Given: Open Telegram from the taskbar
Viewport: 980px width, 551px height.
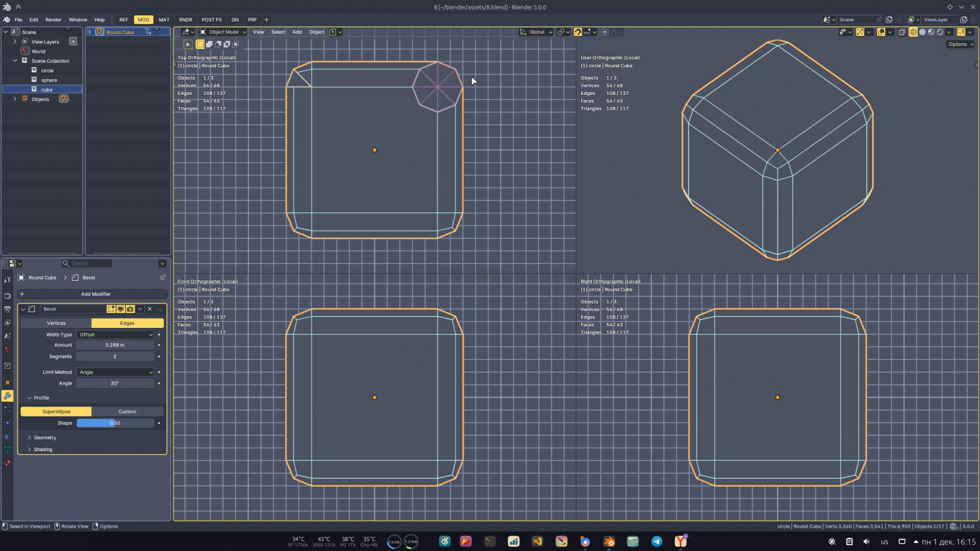Looking at the screenshot, I should pyautogui.click(x=656, y=542).
